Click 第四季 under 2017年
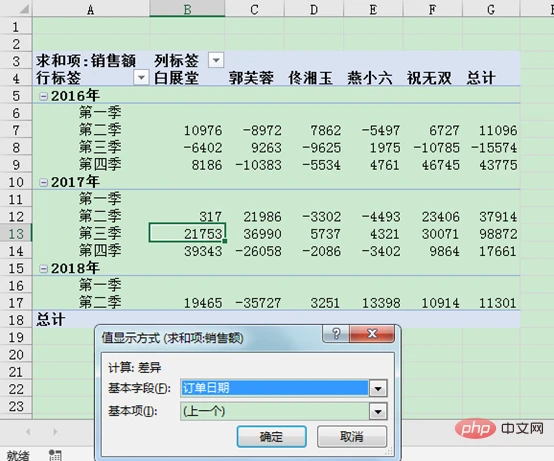The width and height of the screenshot is (554, 461). click(100, 251)
